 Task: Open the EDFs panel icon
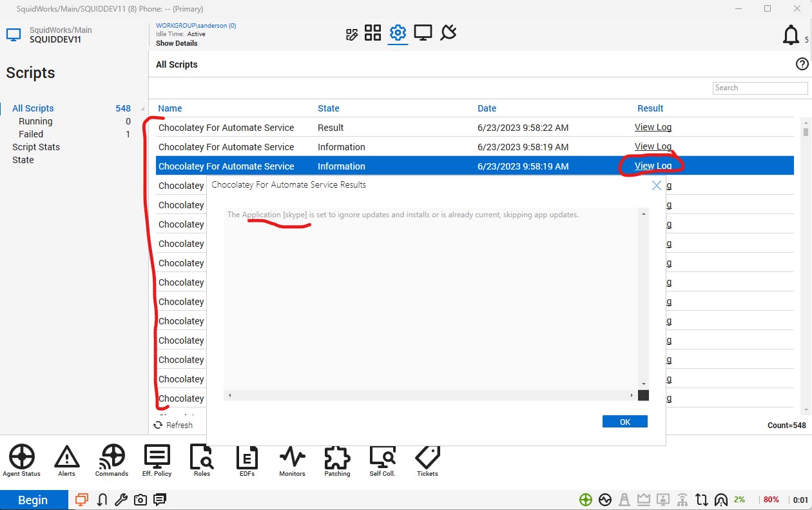coord(247,459)
